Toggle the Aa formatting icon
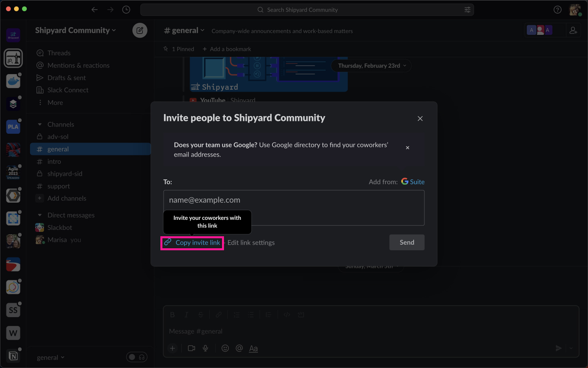Image resolution: width=588 pixels, height=368 pixels. click(x=254, y=348)
